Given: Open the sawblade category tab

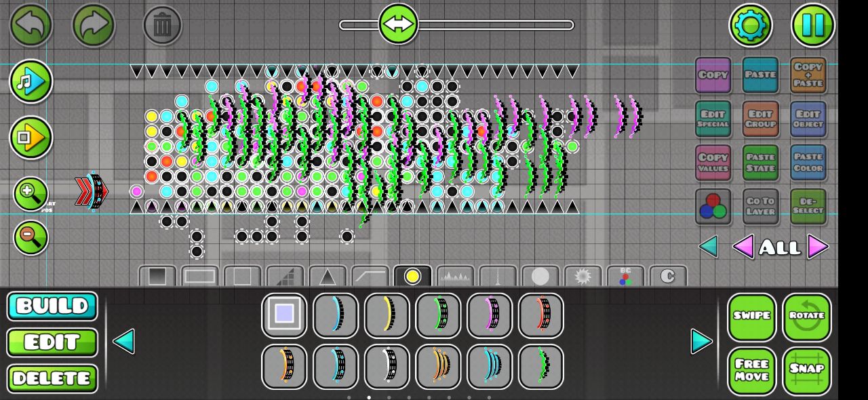Looking at the screenshot, I should [x=583, y=276].
